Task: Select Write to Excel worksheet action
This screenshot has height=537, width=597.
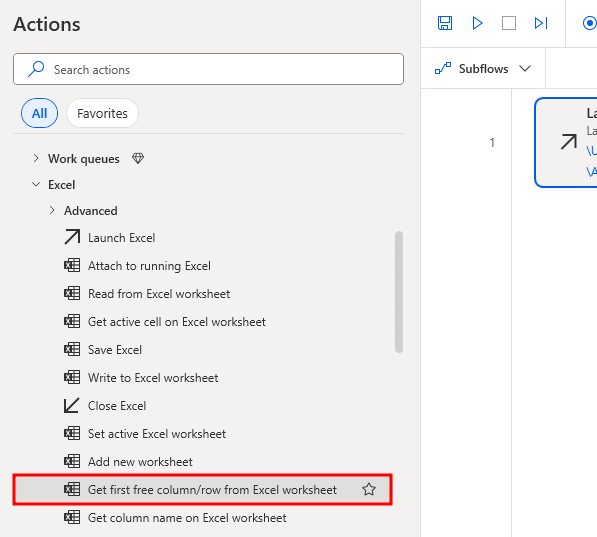Action: click(x=153, y=378)
